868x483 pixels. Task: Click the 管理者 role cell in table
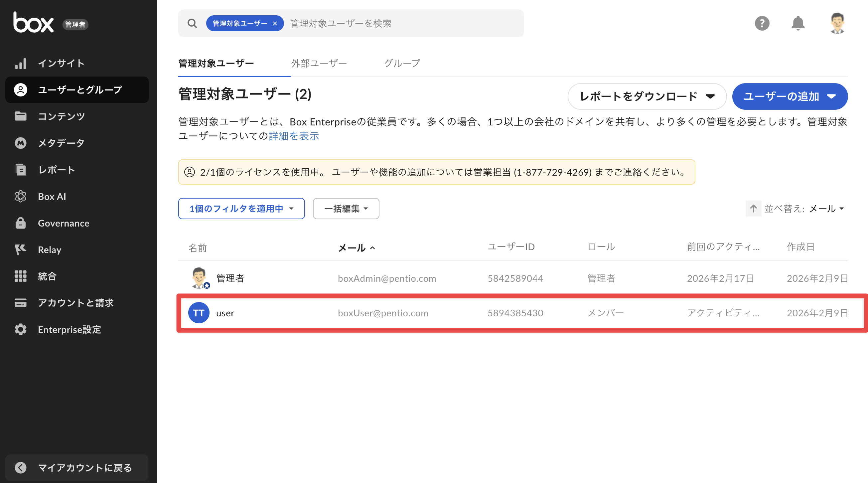(601, 278)
